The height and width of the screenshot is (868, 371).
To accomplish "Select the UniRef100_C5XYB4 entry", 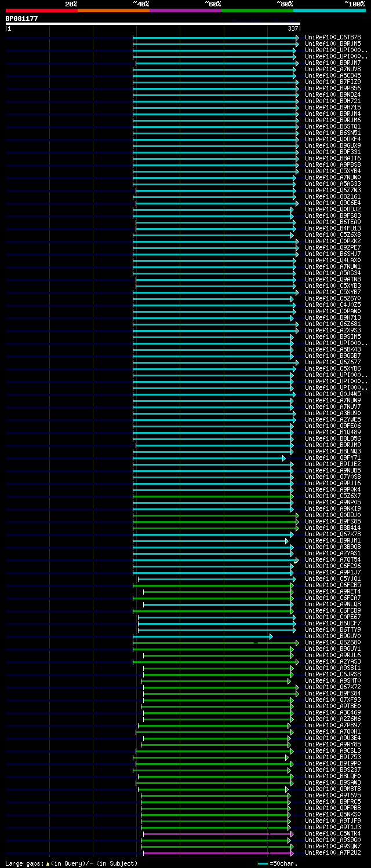I will (x=333, y=171).
